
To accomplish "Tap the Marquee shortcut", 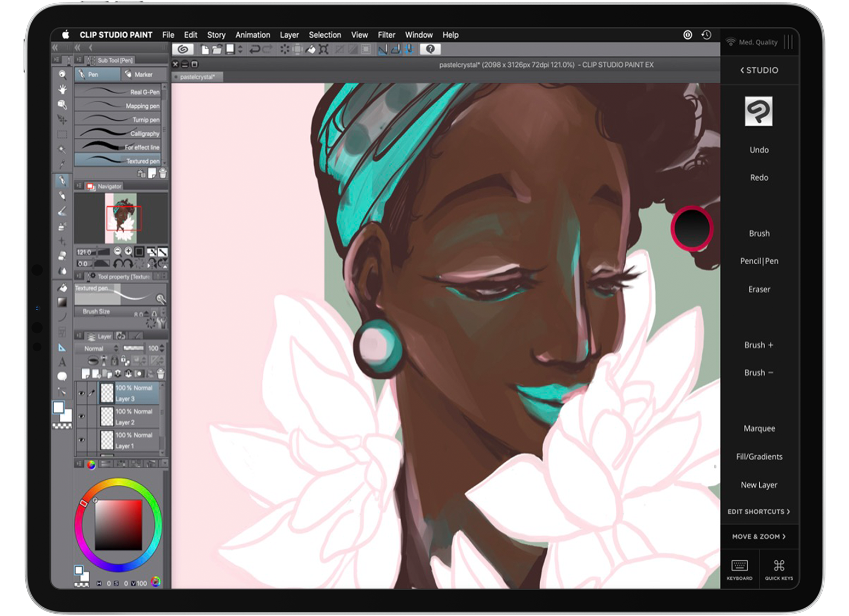I will click(759, 428).
